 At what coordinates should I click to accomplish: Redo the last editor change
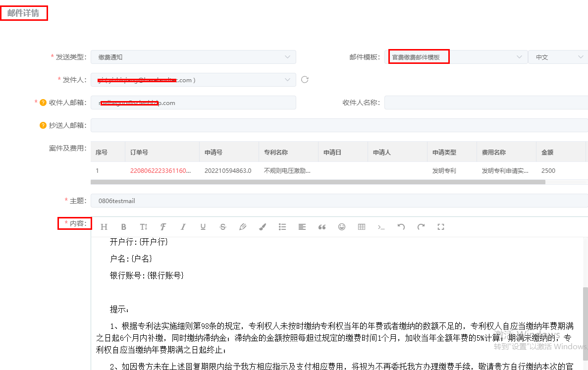(421, 227)
